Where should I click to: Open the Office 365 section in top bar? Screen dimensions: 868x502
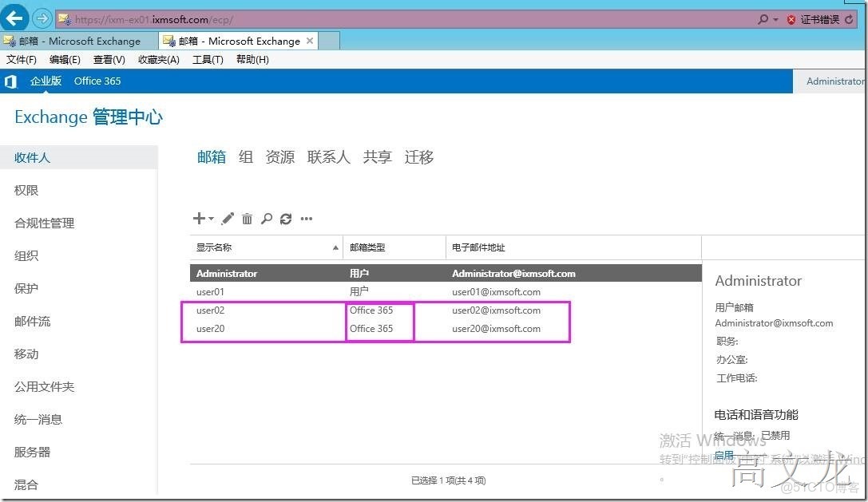[97, 81]
